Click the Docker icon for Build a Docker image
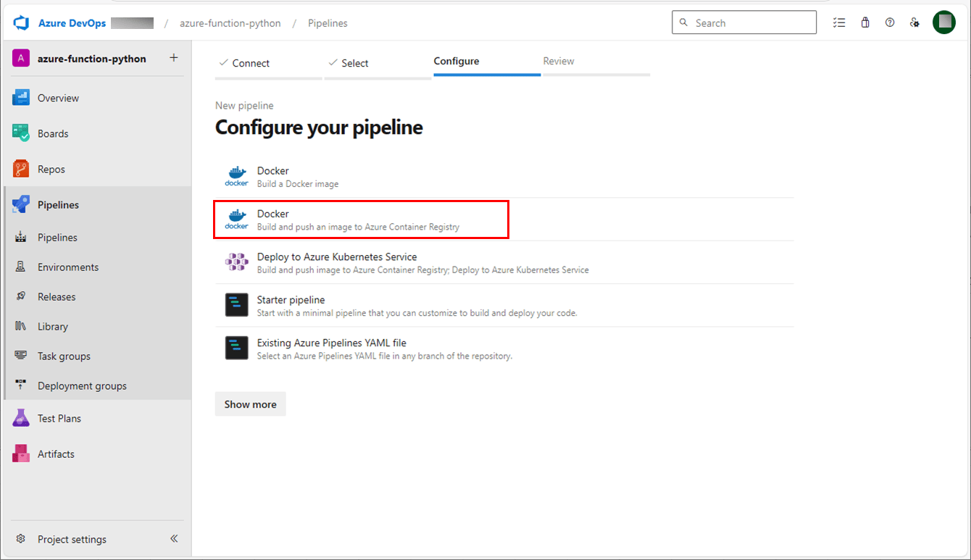Screen dimensions: 971x560 coord(237,176)
